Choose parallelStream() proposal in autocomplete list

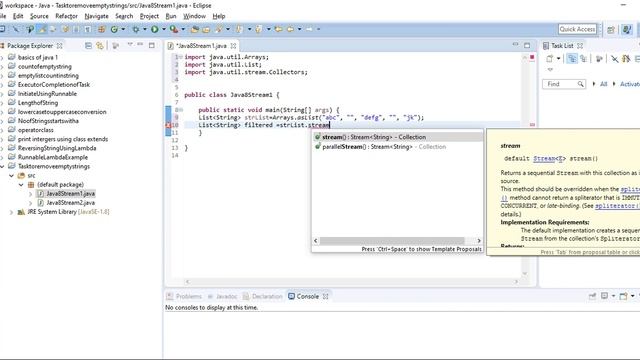pos(397,147)
